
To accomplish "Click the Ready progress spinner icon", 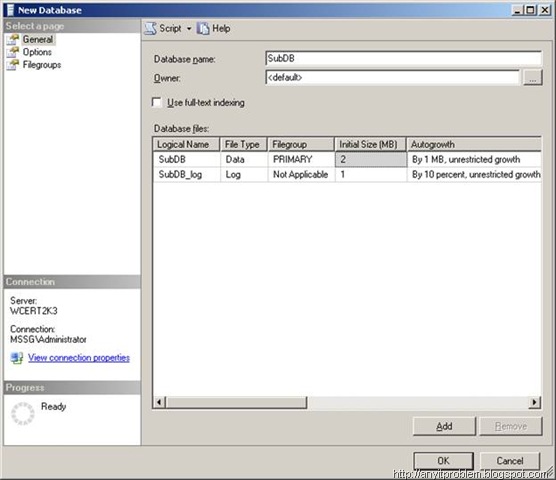I will click(23, 413).
